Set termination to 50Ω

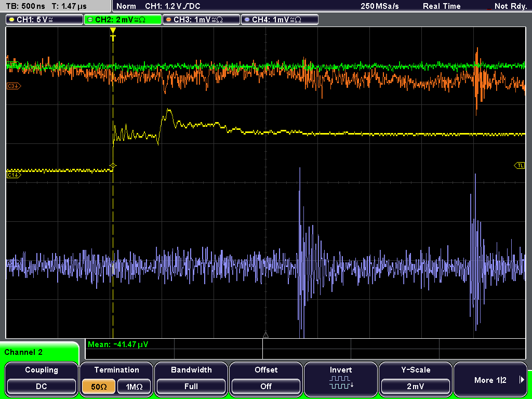tap(99, 387)
